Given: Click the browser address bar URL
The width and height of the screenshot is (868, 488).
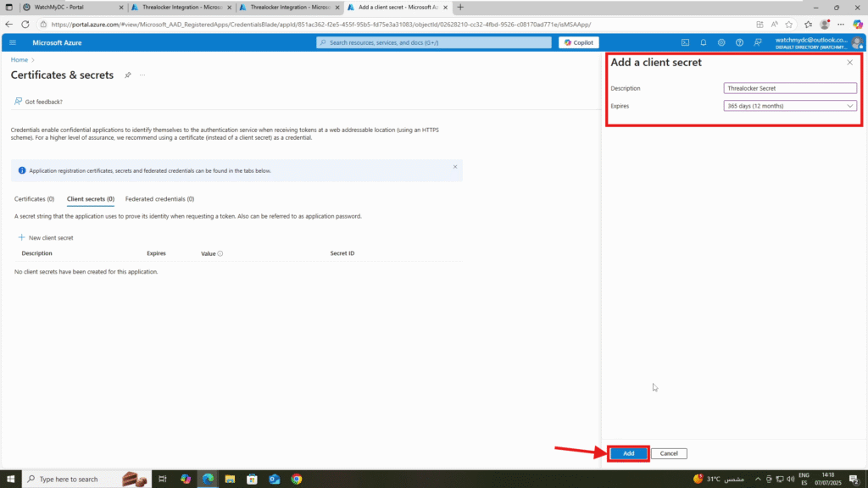Looking at the screenshot, I should 321,25.
